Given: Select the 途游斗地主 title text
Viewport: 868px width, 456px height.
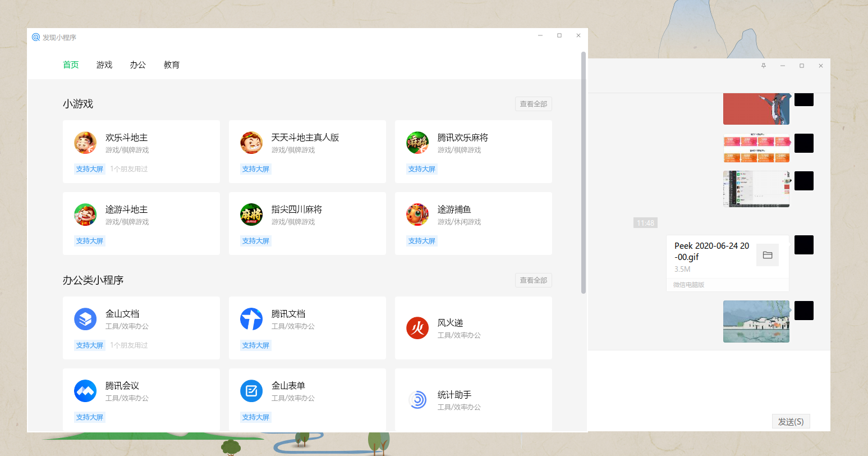Looking at the screenshot, I should click(x=127, y=209).
